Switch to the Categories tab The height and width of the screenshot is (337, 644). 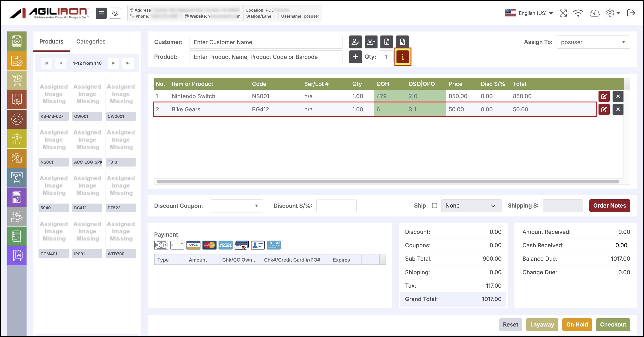point(91,42)
